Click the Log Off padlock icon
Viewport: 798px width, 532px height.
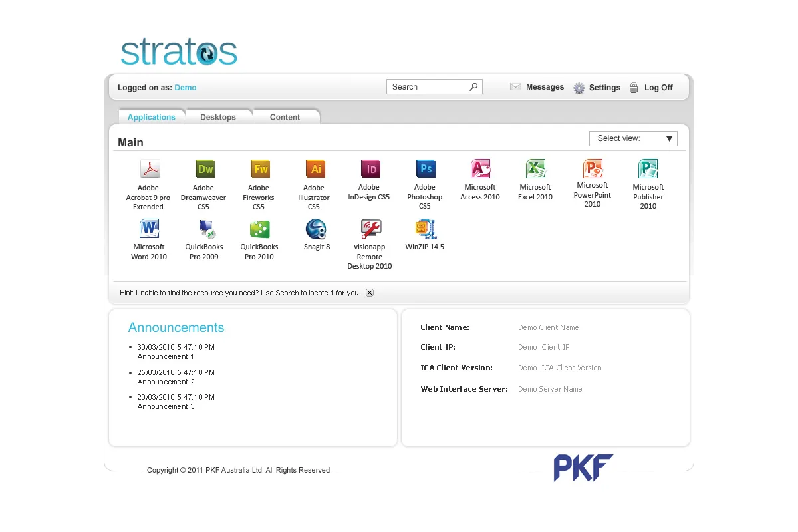(x=634, y=88)
